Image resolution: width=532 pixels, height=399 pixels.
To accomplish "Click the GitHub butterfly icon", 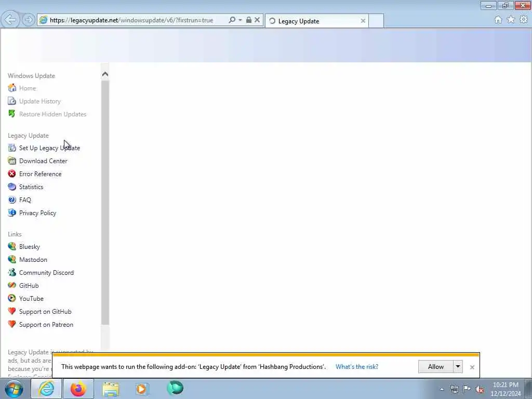I will point(12,285).
